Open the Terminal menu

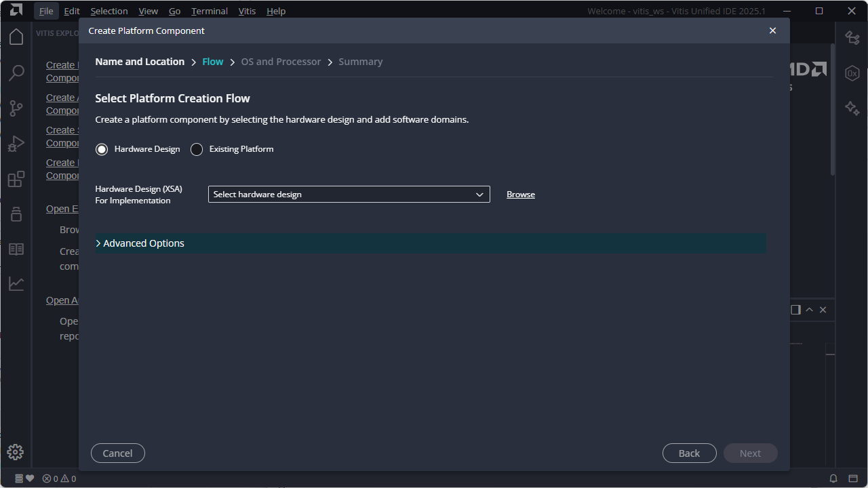(210, 11)
